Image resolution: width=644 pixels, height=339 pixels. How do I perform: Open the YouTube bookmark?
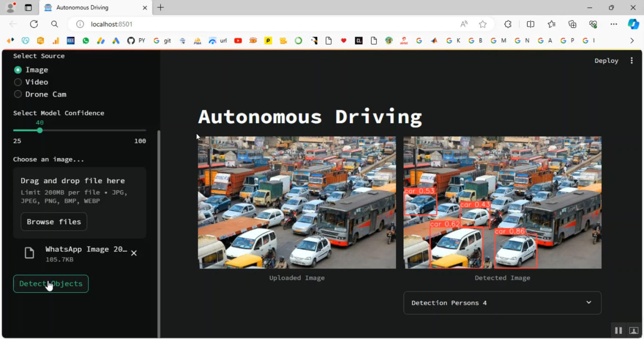click(x=238, y=41)
